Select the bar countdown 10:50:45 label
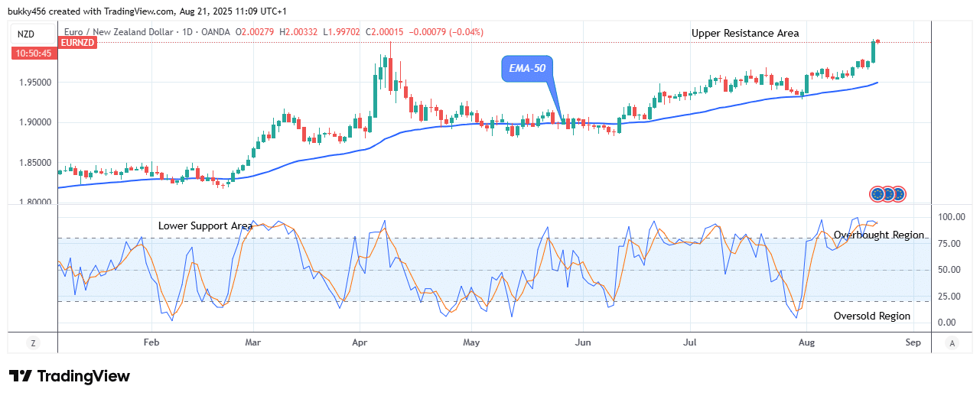980x399 pixels. tap(33, 53)
